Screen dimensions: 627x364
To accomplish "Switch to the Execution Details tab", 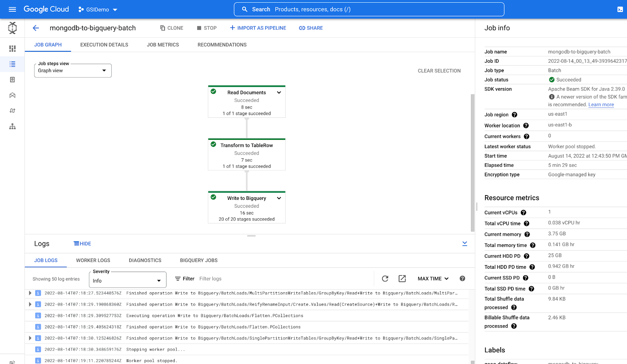I will (x=104, y=45).
